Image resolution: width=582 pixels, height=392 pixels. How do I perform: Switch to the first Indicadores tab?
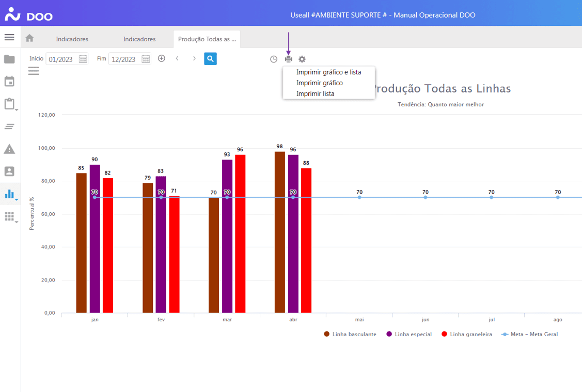72,39
